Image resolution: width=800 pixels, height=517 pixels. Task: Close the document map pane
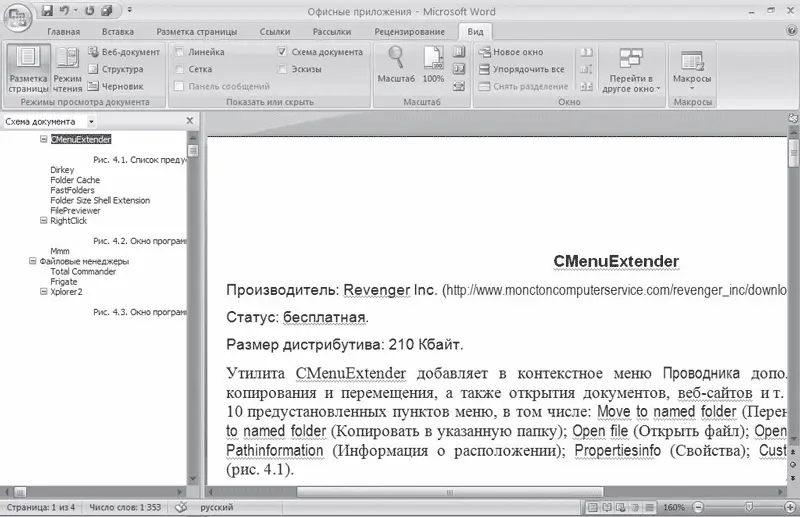tap(189, 121)
